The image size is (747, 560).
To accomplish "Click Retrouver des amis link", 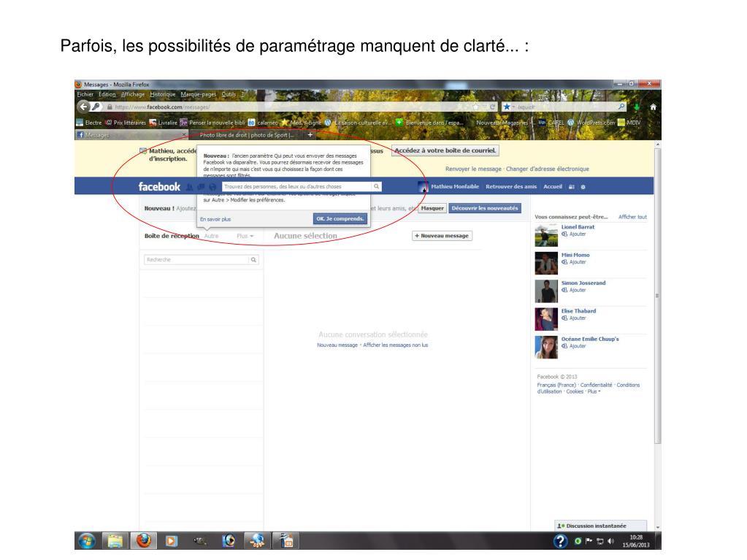I will click(x=510, y=187).
